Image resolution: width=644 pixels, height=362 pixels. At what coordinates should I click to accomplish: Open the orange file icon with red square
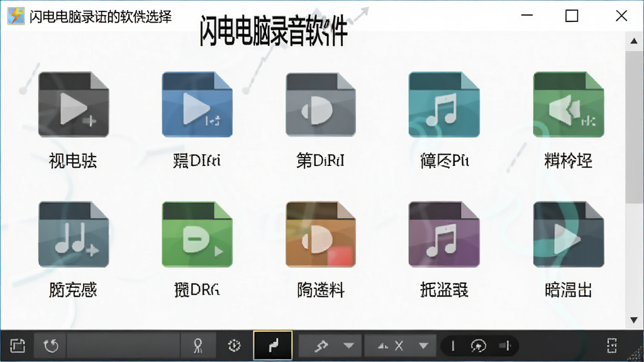(x=321, y=234)
